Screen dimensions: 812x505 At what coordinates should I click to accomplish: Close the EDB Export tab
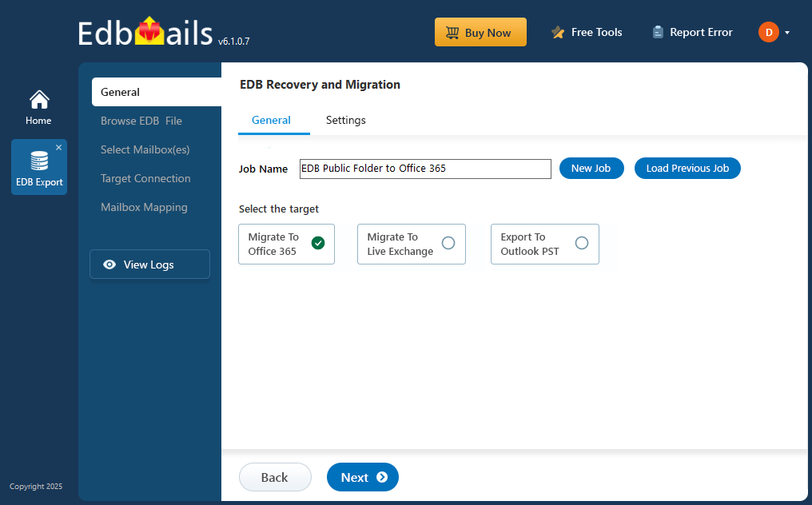point(58,148)
